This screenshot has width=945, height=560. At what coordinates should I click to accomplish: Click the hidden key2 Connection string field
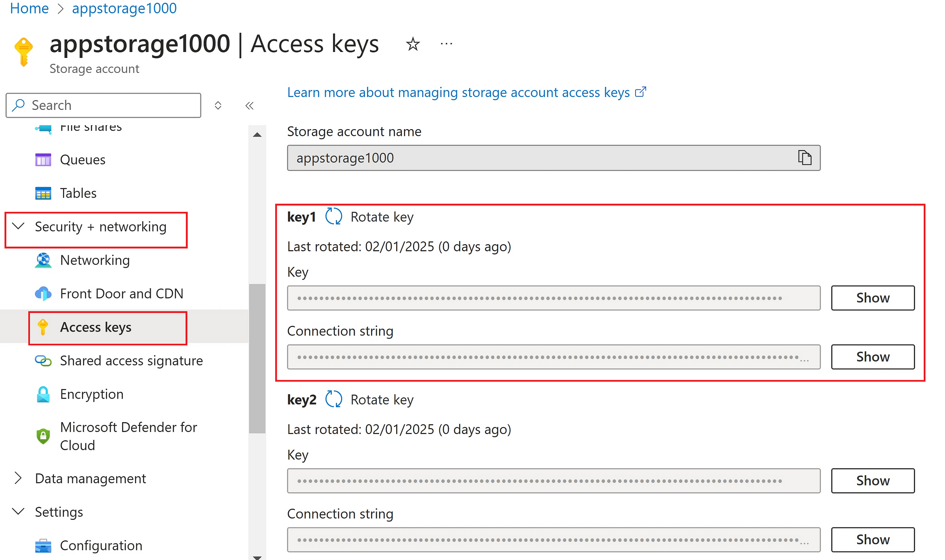(554, 540)
